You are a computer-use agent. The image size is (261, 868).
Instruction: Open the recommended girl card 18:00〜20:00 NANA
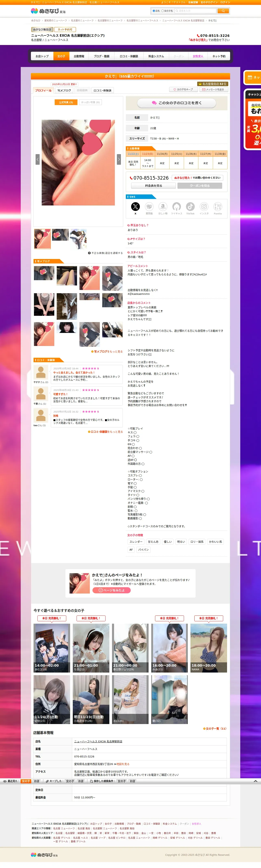209,648
